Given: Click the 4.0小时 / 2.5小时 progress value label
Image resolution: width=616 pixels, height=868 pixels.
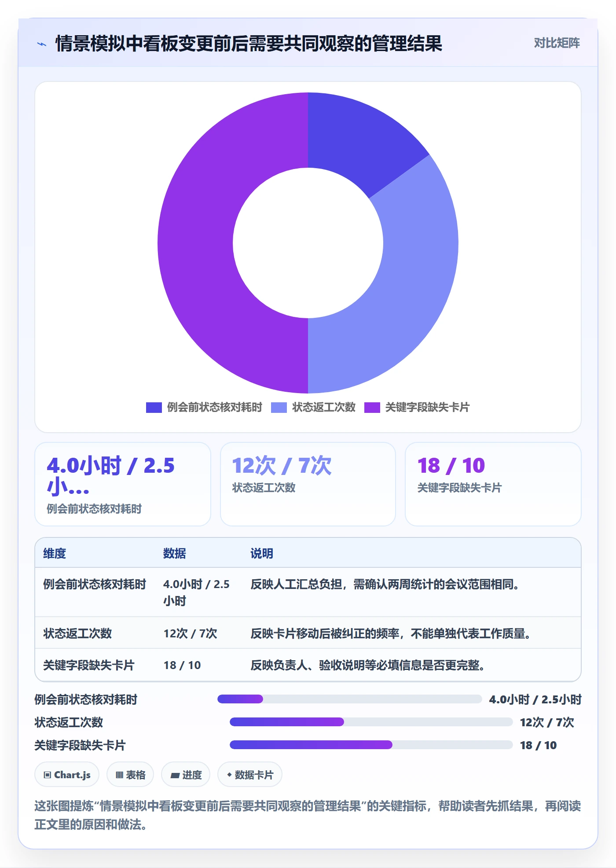Looking at the screenshot, I should 535,699.
